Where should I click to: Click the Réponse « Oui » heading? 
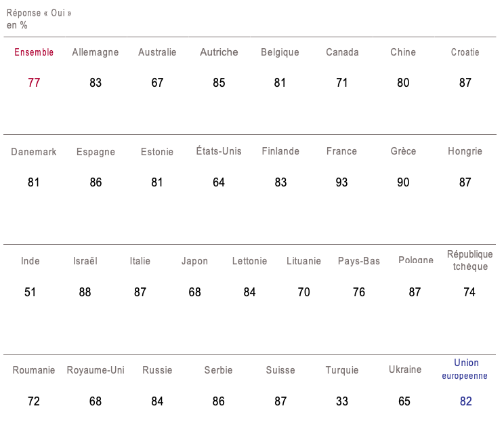[39, 13]
